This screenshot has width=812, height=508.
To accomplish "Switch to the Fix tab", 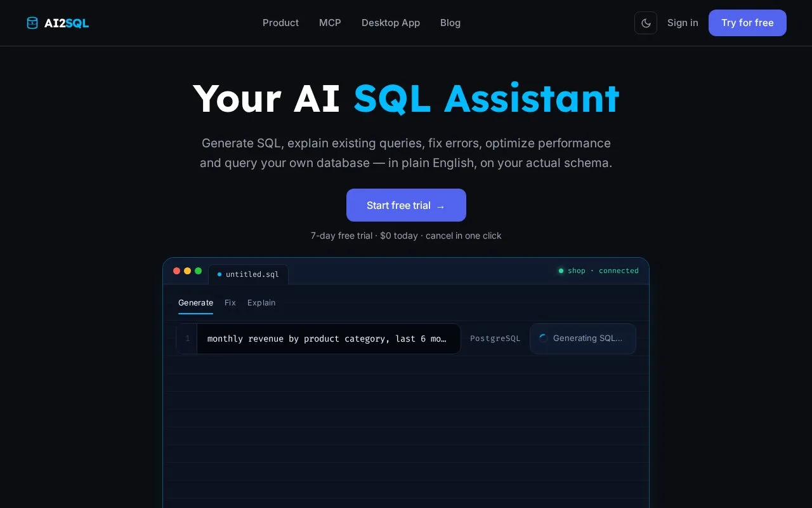I will [x=230, y=303].
